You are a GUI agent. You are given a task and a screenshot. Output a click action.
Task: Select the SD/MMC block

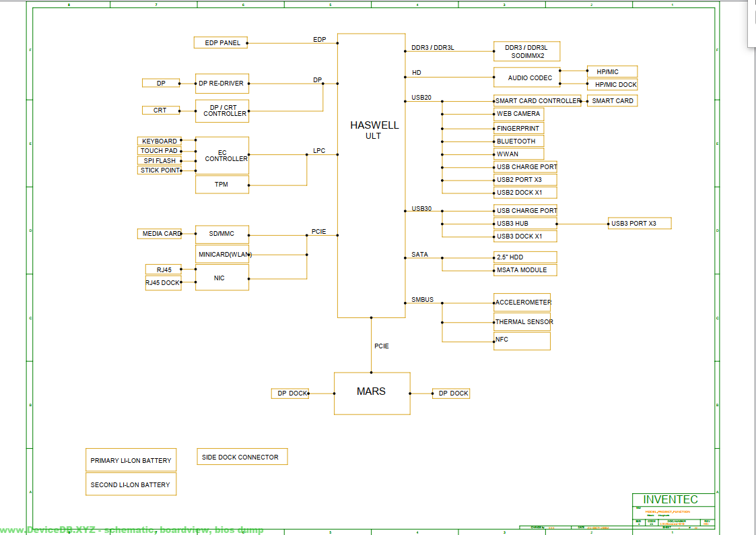coord(221,234)
